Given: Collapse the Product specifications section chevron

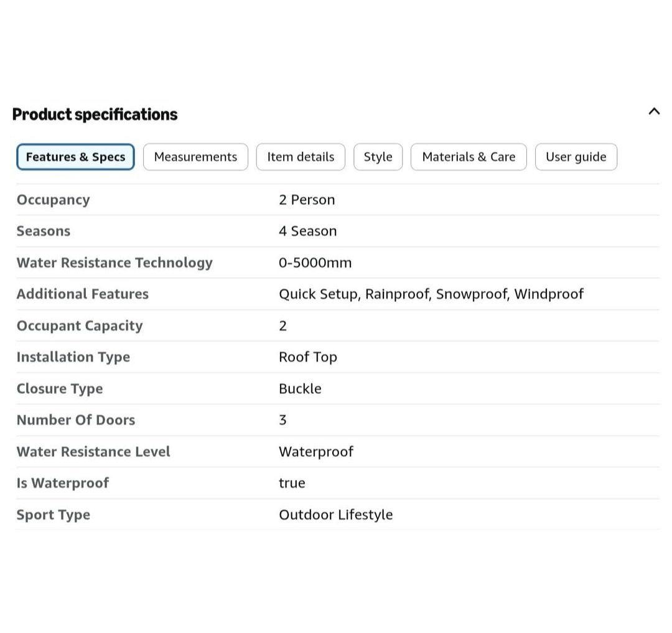Looking at the screenshot, I should pos(653,111).
